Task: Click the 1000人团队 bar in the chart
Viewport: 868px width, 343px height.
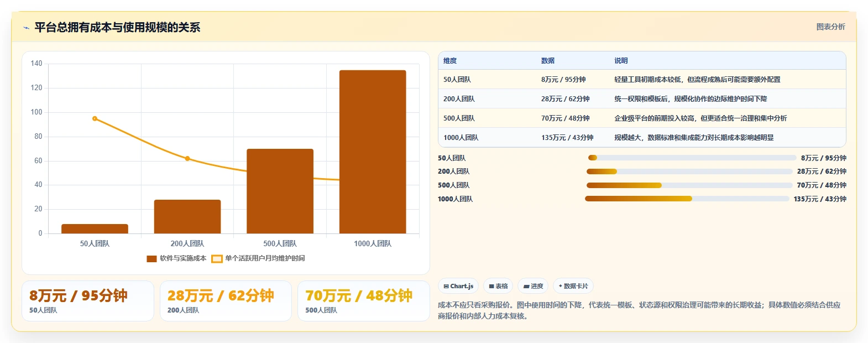Action: click(x=373, y=152)
